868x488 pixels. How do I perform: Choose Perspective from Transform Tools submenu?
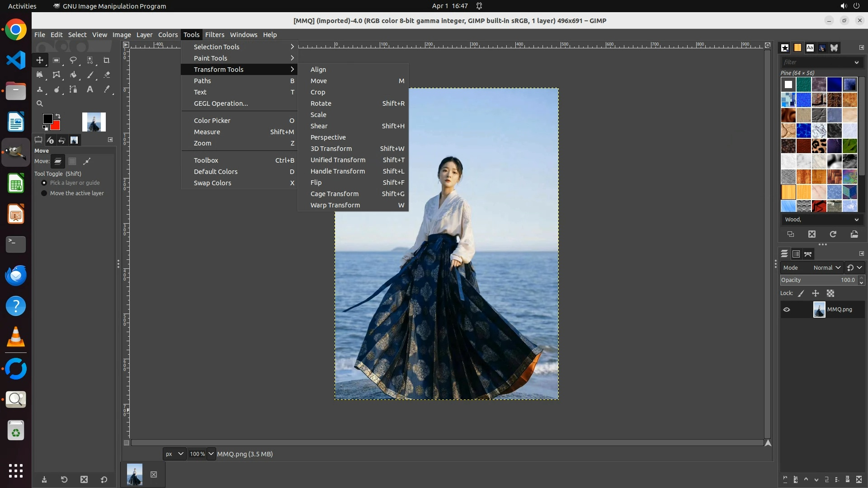[x=328, y=137]
